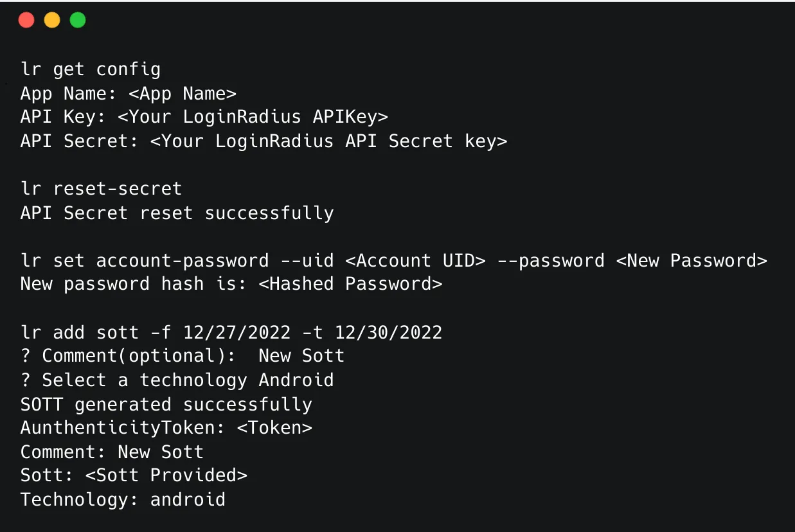Click the '12/30/2022' end date argument

click(x=388, y=332)
